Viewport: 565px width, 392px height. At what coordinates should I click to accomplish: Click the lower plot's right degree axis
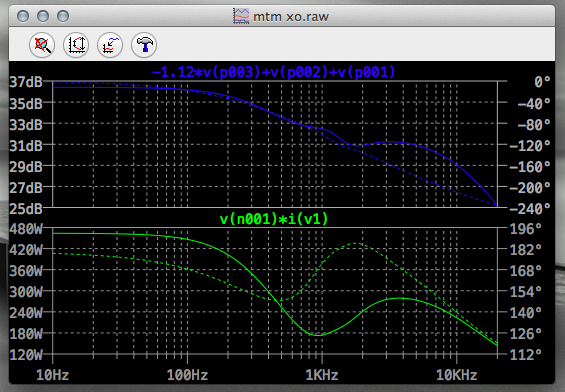click(x=526, y=291)
